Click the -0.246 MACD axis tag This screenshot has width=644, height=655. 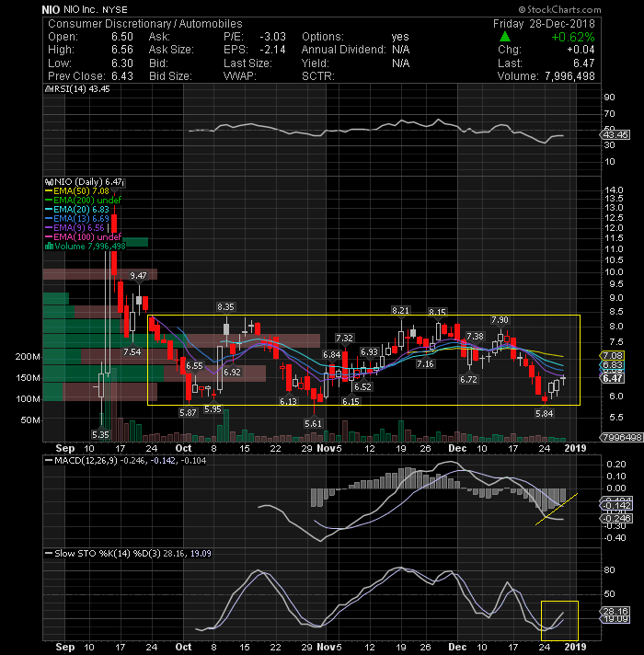point(616,519)
